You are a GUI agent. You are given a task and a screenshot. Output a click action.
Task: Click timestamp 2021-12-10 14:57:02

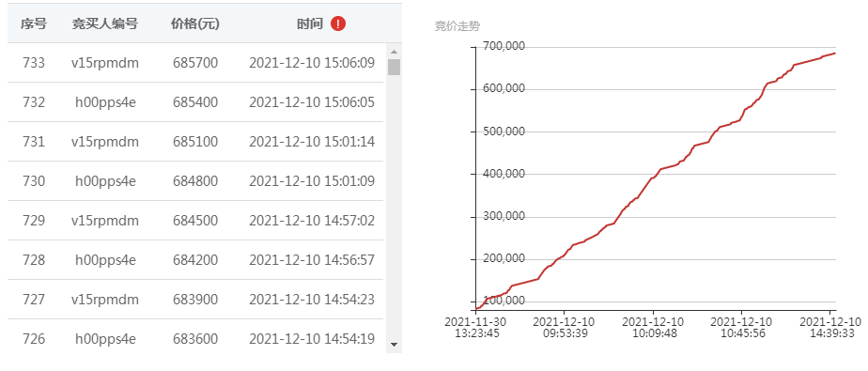coord(312,221)
